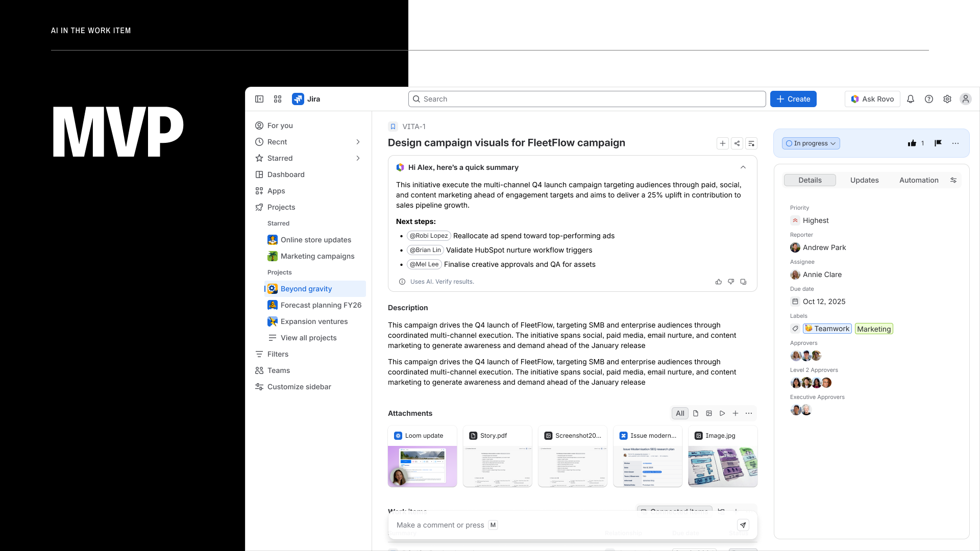This screenshot has height=551, width=980.
Task: Click the plus icon beside the title
Action: pos(723,143)
